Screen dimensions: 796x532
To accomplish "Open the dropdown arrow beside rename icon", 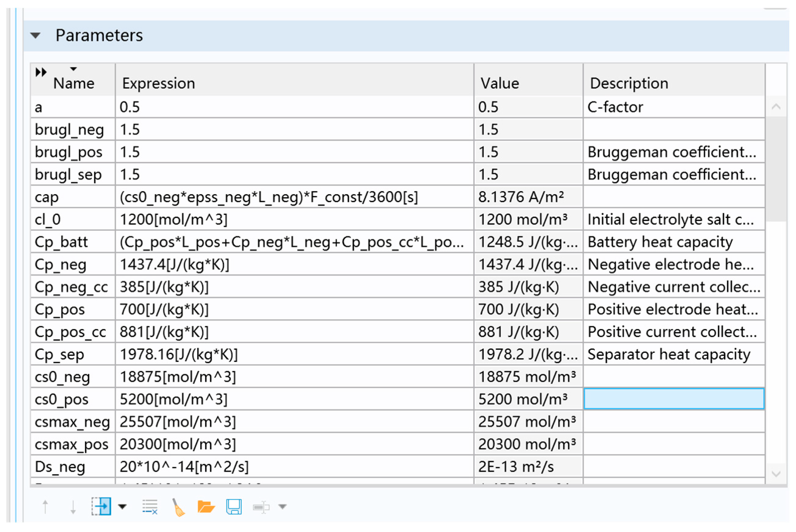I will 282,506.
